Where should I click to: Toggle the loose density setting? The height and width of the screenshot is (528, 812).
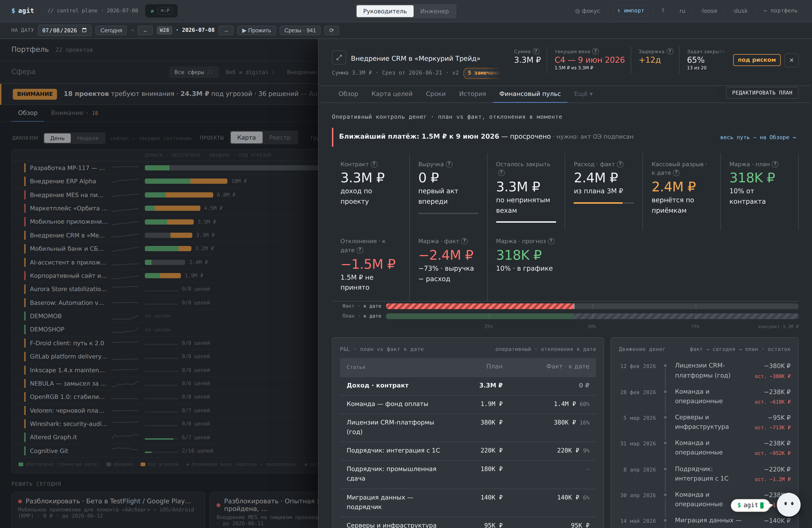pos(709,11)
